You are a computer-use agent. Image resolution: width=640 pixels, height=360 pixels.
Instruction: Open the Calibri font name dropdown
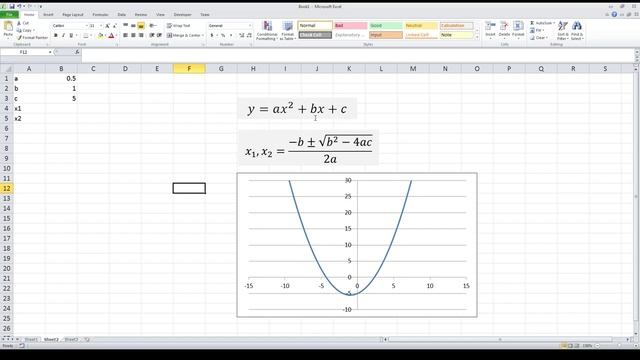pos(86,26)
